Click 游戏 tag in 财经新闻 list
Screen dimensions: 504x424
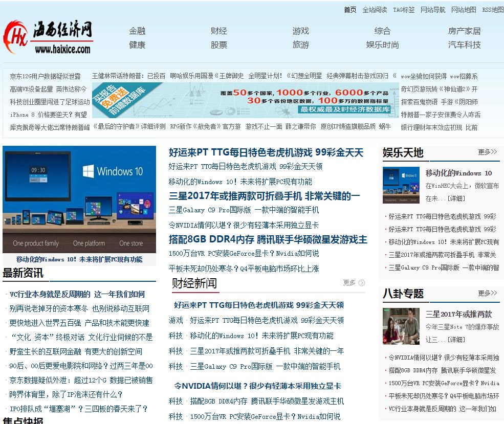[x=176, y=320]
